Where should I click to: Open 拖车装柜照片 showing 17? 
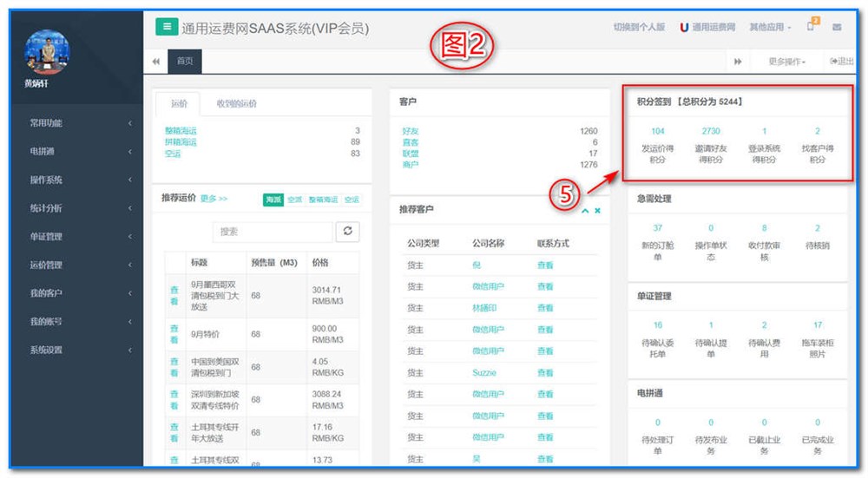[818, 339]
